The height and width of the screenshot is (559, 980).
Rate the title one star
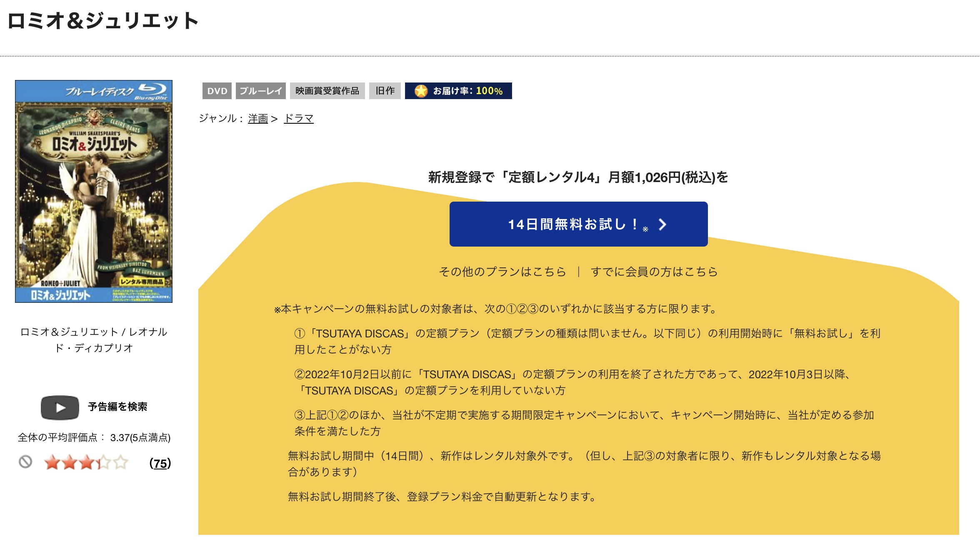coord(52,463)
